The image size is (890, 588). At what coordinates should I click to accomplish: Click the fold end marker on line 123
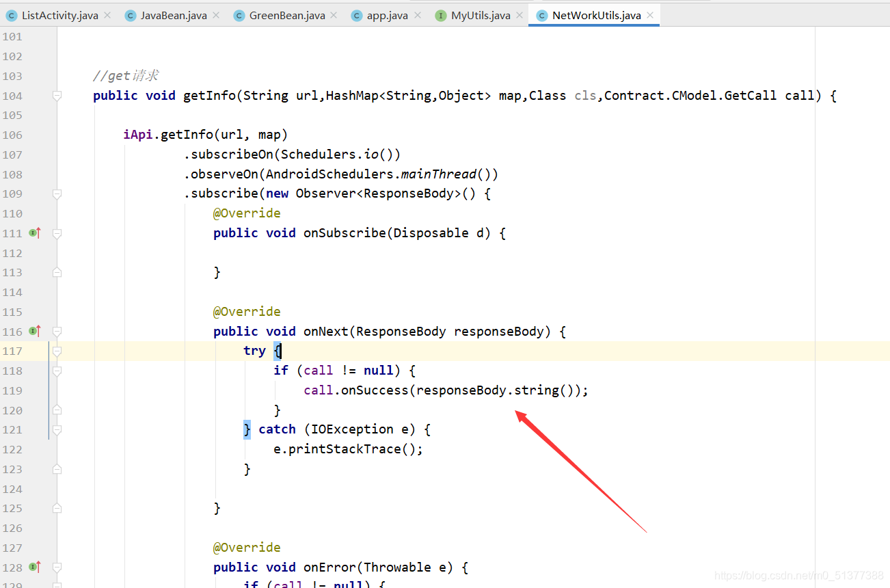click(x=57, y=469)
